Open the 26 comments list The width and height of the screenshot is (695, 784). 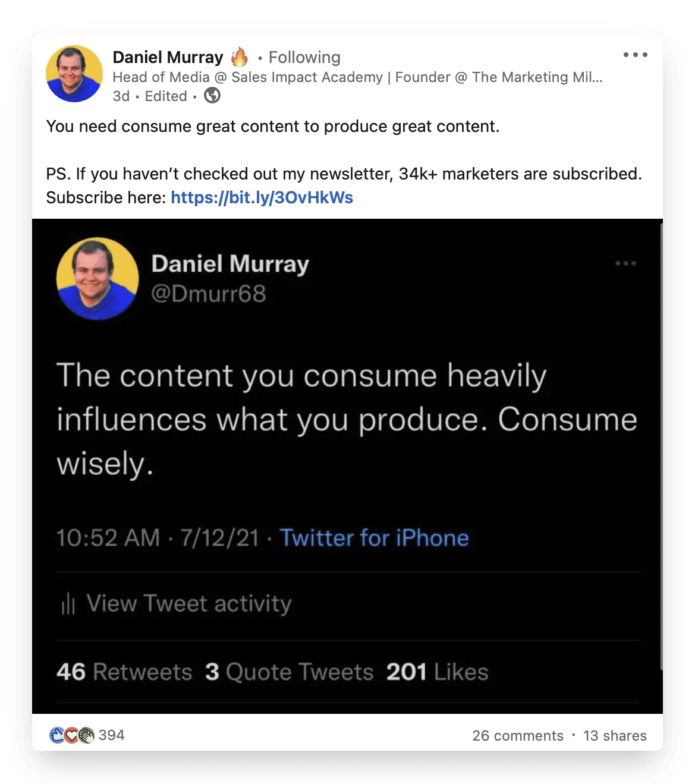[x=518, y=736]
